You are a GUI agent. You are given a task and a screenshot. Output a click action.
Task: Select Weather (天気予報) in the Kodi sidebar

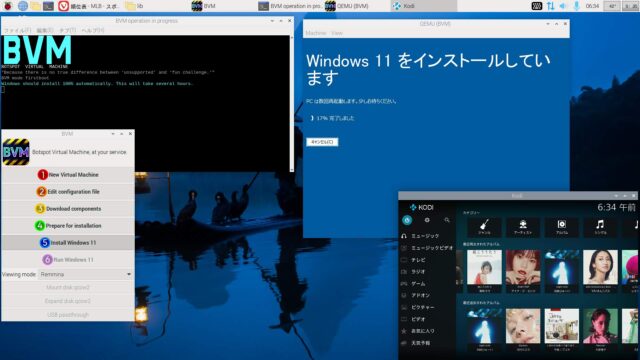click(x=427, y=343)
